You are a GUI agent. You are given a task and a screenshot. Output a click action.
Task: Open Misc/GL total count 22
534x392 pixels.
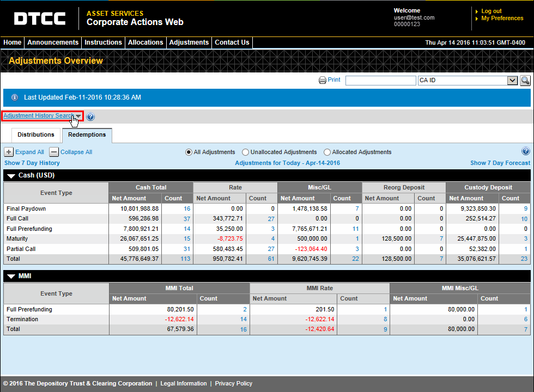click(355, 259)
